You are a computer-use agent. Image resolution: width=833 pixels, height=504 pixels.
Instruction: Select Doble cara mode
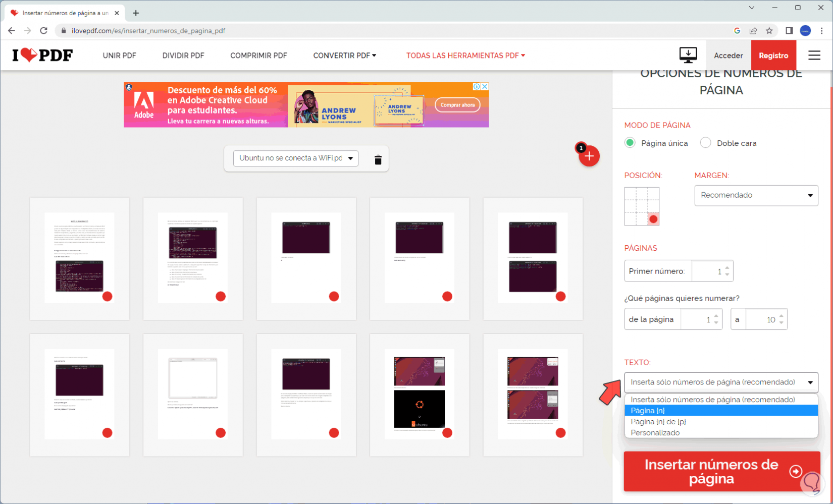point(705,143)
